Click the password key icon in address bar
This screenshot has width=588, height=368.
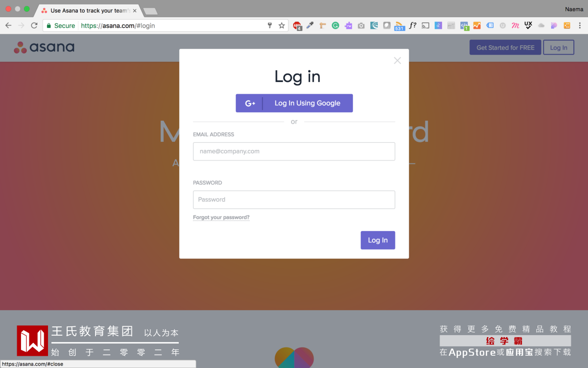coord(269,26)
